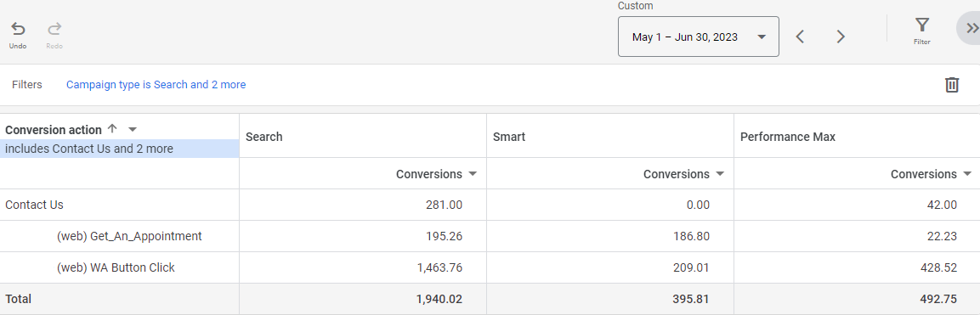980x315 pixels.
Task: Click the Total row label
Action: point(18,299)
